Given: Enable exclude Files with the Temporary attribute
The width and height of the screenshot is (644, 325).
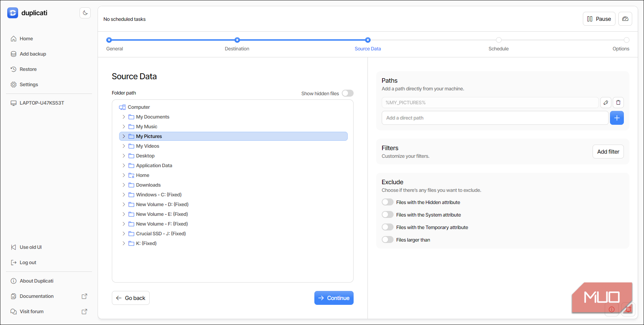Looking at the screenshot, I should 388,227.
